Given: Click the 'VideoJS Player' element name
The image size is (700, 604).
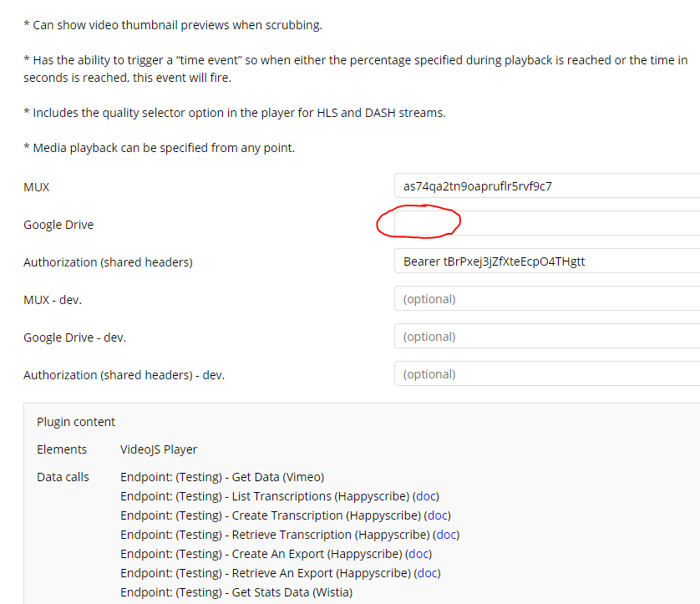Looking at the screenshot, I should (159, 449).
